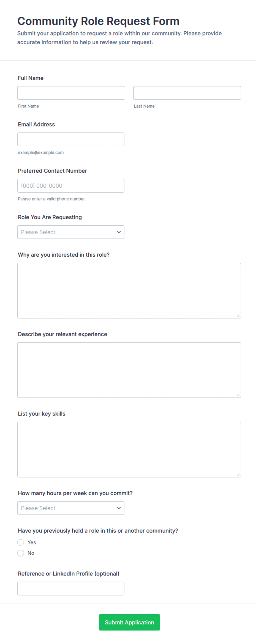
Task: Click the relevant experience text area
Action: click(x=129, y=370)
